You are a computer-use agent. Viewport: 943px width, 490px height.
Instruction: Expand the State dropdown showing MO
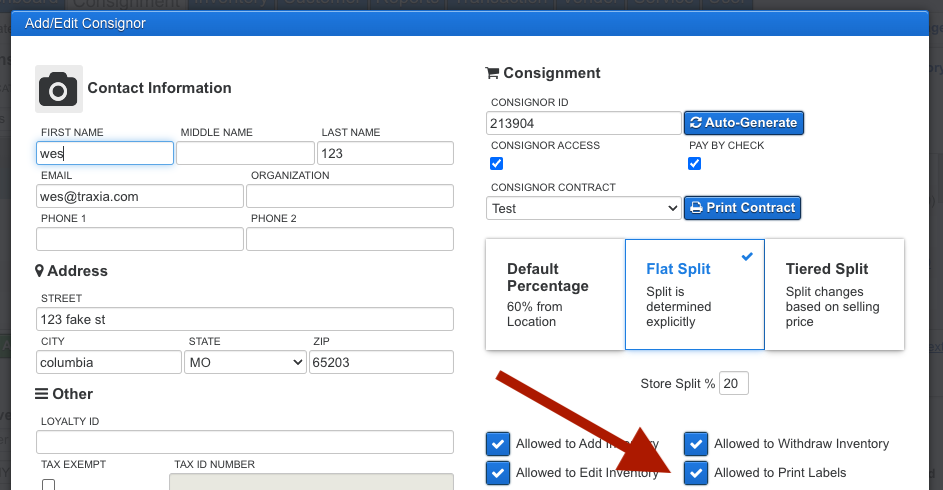click(x=245, y=362)
